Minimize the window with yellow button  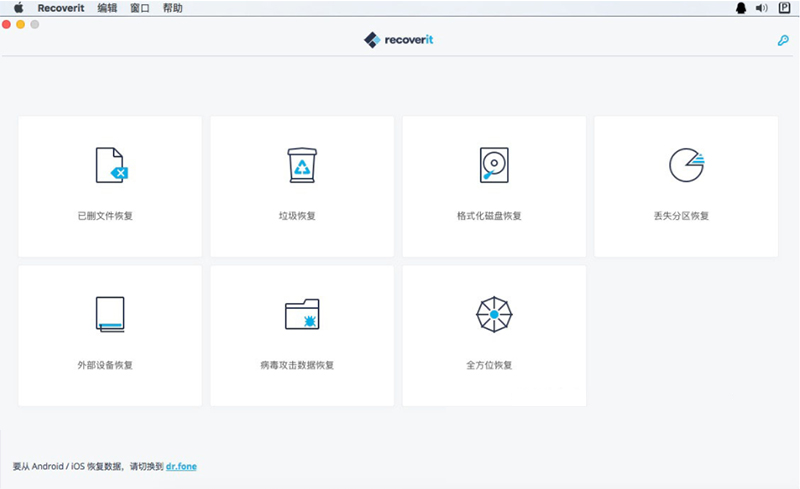tap(20, 24)
